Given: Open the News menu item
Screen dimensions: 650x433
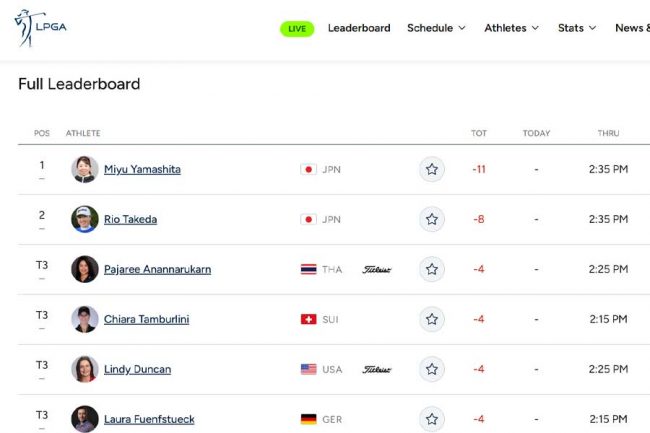Looking at the screenshot, I should pyautogui.click(x=631, y=28).
